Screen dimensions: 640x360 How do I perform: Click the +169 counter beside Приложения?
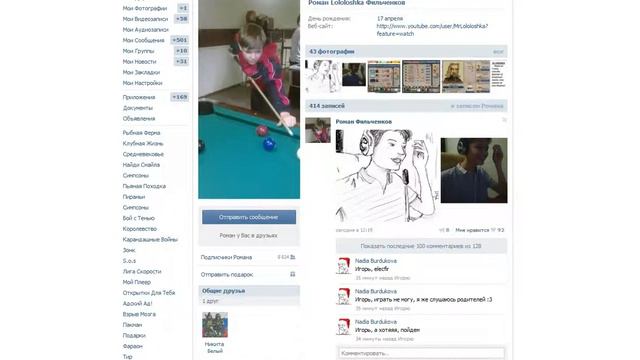coord(180,97)
